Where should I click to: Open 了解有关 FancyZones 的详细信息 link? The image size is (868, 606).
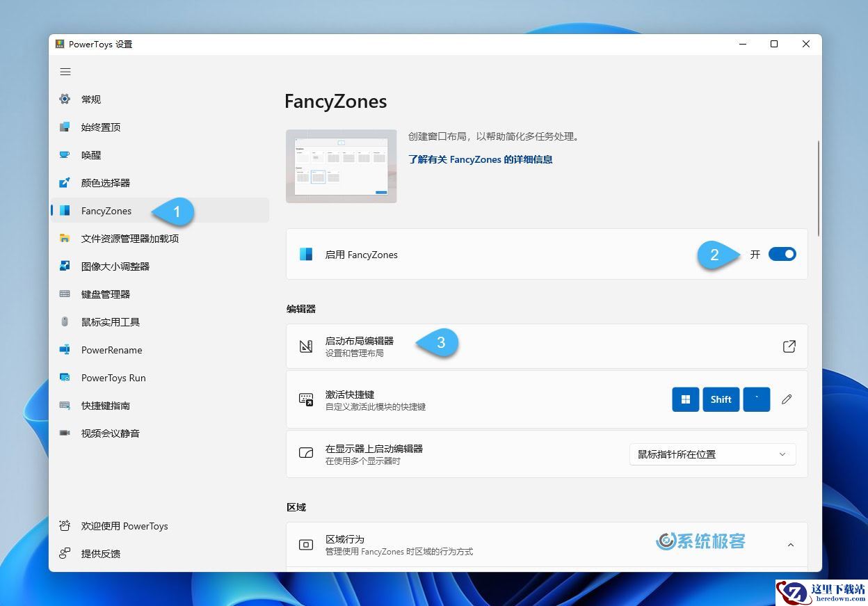pyautogui.click(x=481, y=159)
